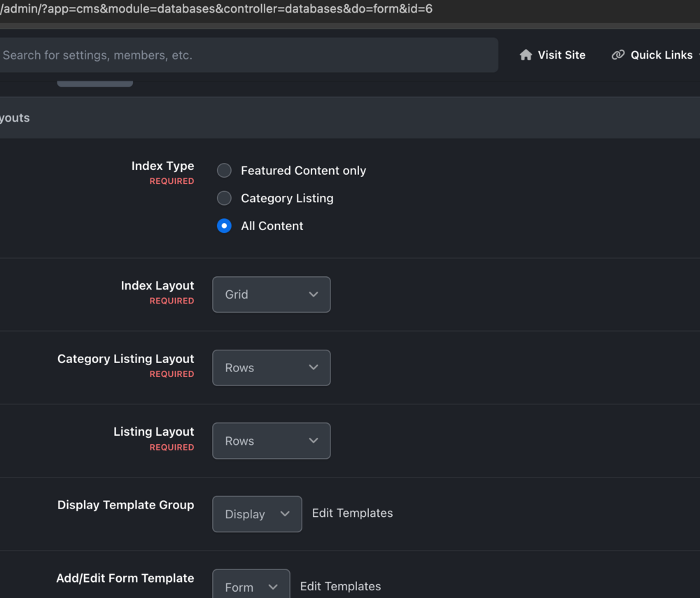Screen dimensions: 700x598
Task: Click the Add/Edit Form Template label
Action: (125, 578)
